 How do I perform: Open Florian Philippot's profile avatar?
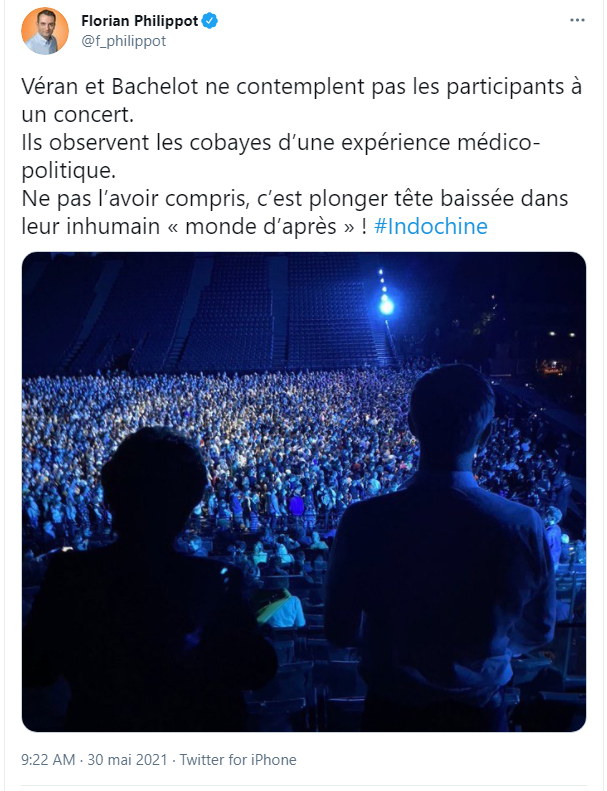[44, 31]
